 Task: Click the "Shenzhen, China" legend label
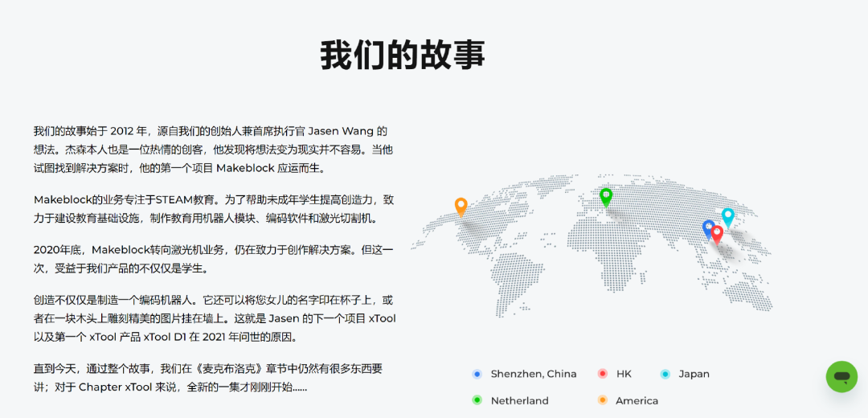tap(533, 374)
